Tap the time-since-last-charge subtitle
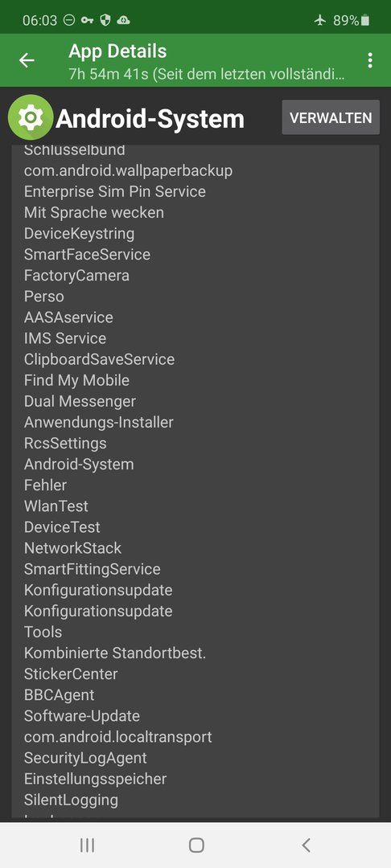 click(x=207, y=74)
